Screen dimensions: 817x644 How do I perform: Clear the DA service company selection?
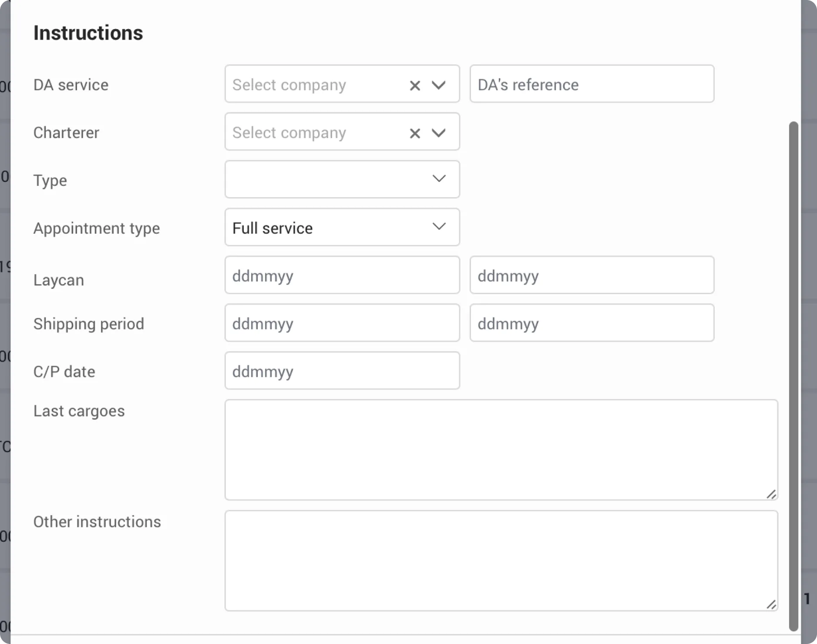(415, 85)
